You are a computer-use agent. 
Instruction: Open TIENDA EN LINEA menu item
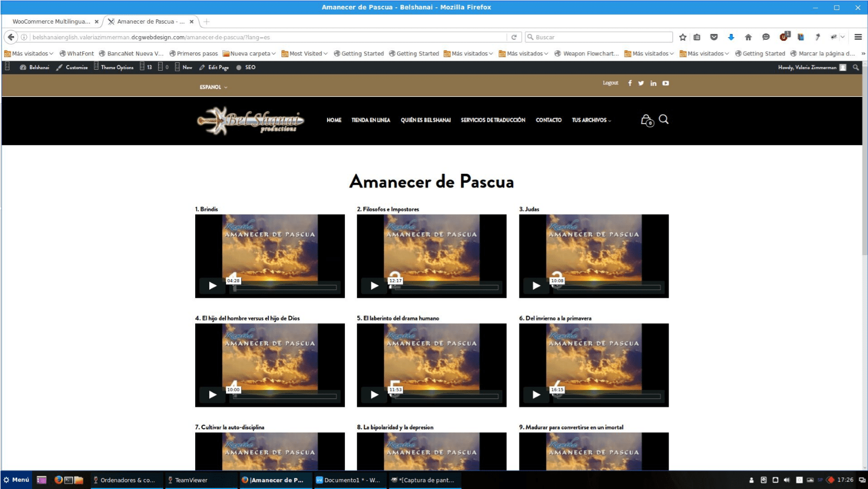[x=370, y=120]
